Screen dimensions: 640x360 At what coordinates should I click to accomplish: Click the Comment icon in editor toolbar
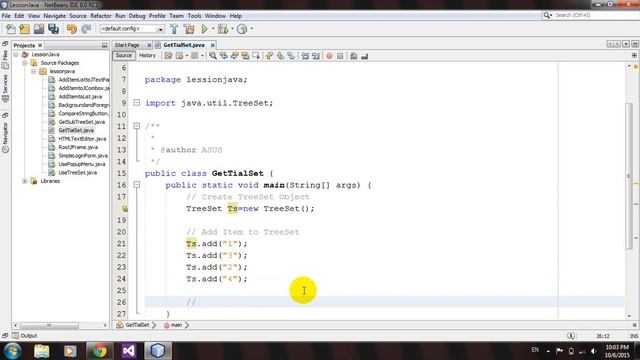pos(353,56)
